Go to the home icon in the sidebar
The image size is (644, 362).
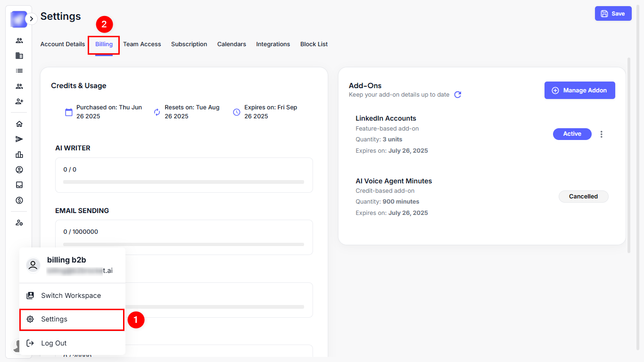19,124
